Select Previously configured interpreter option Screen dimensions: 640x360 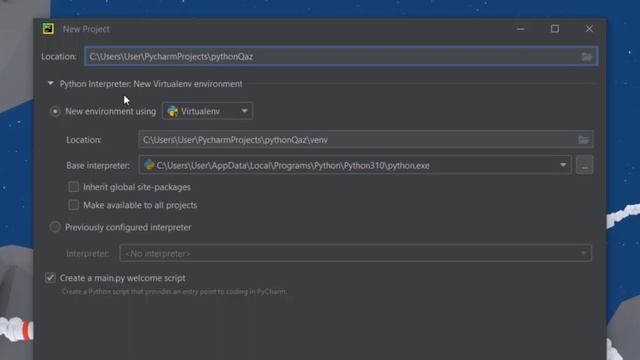[x=55, y=227]
